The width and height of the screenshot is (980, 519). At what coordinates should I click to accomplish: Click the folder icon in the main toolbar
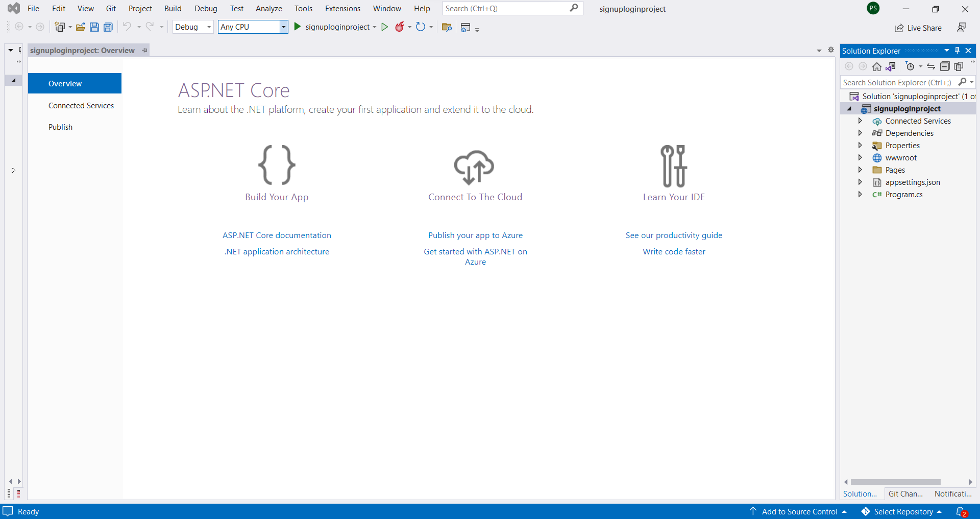point(447,27)
